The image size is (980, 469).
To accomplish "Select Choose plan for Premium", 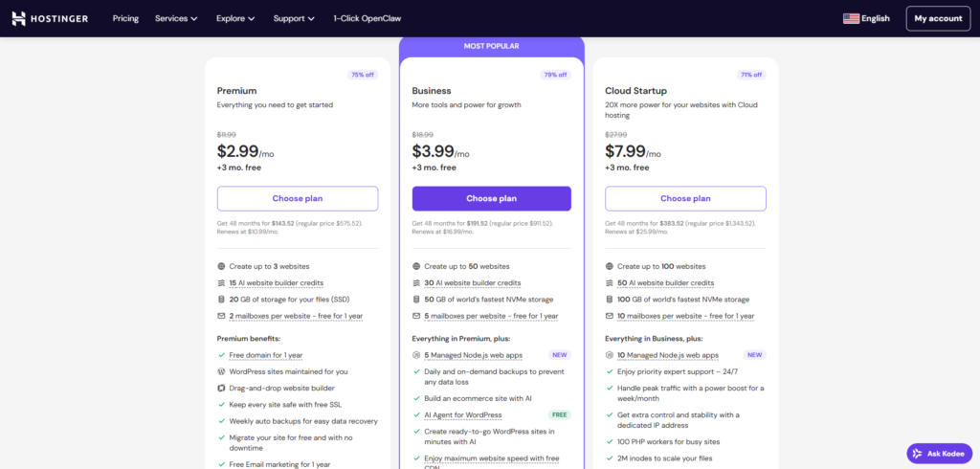I will click(x=297, y=198).
